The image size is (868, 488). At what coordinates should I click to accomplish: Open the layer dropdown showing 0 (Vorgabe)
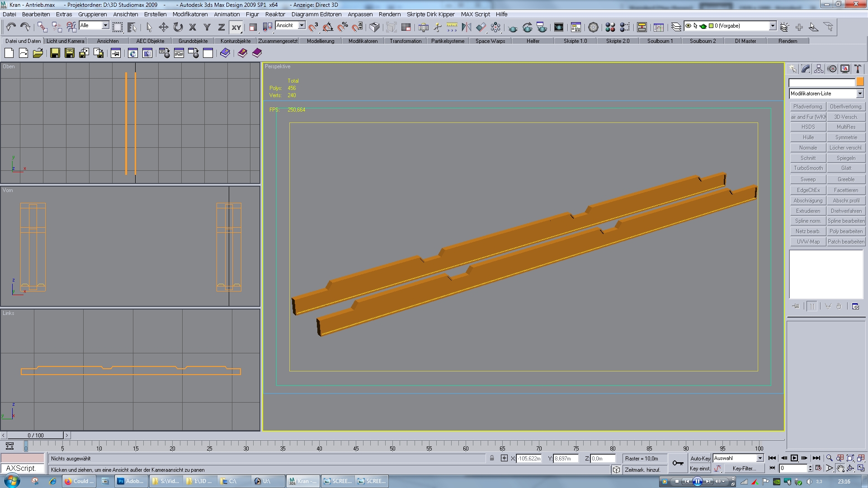773,26
